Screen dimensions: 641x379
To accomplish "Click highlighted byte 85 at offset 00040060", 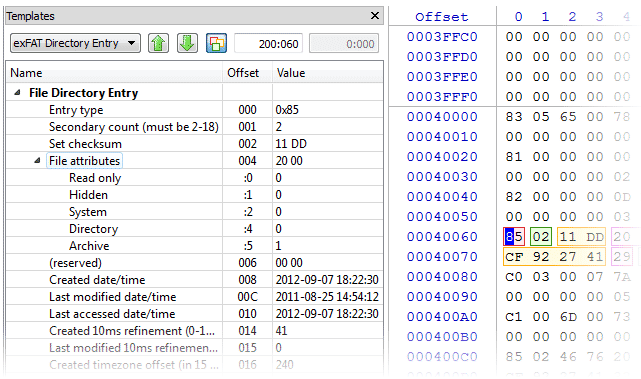I will tap(514, 237).
